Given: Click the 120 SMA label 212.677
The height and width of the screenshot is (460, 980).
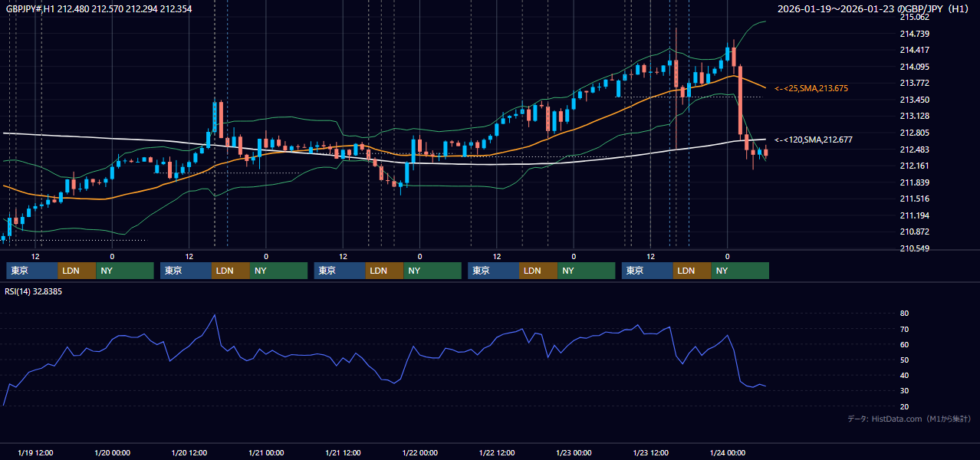Looking at the screenshot, I should [x=814, y=140].
